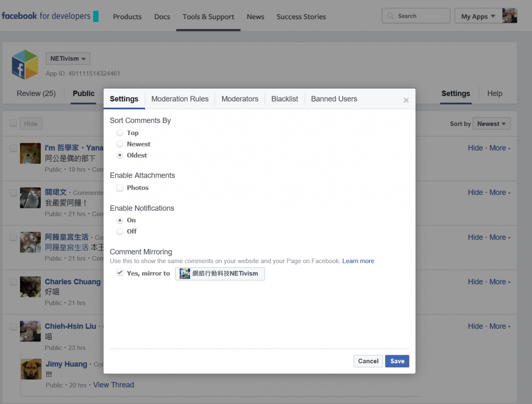This screenshot has width=532, height=404.
Task: Close the settings dialog with X
Action: (406, 101)
